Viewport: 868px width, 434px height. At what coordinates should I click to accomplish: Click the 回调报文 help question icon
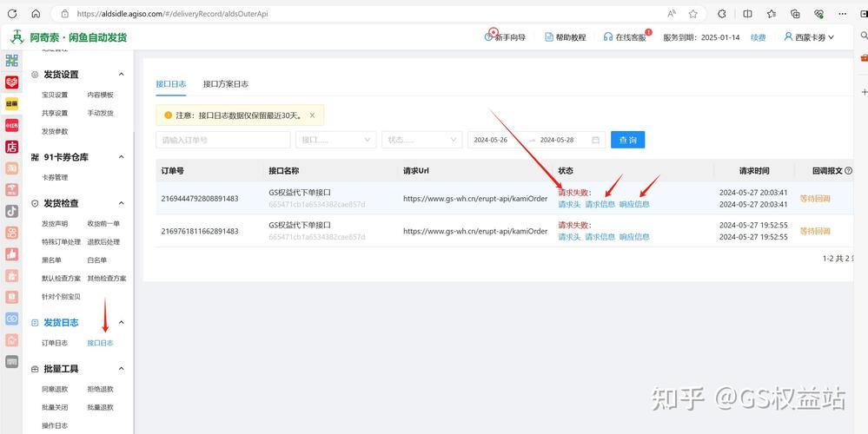849,171
